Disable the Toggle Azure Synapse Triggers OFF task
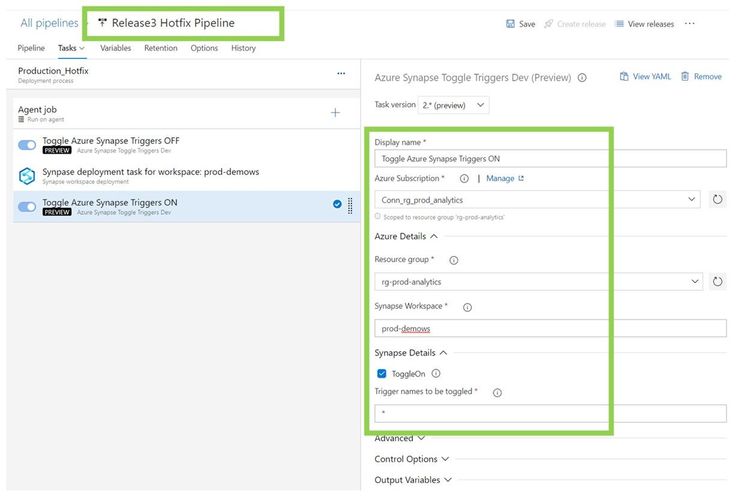750x501 pixels. point(27,145)
